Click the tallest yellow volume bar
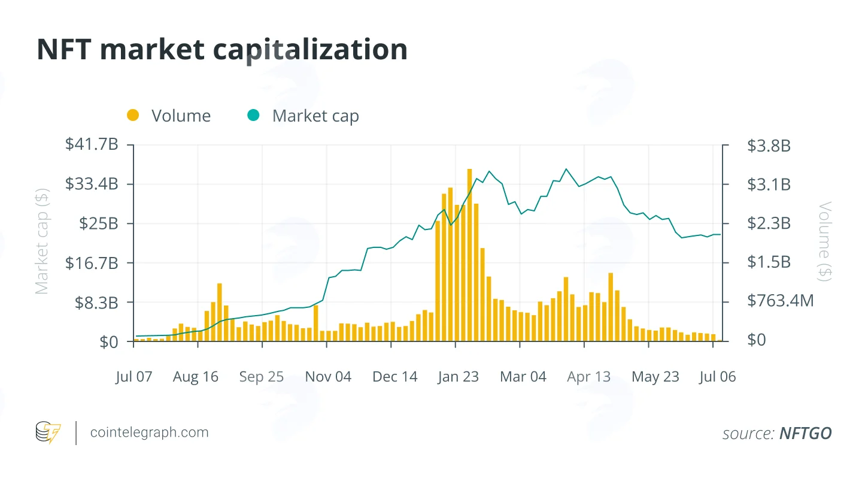The height and width of the screenshot is (481, 868). tap(470, 255)
